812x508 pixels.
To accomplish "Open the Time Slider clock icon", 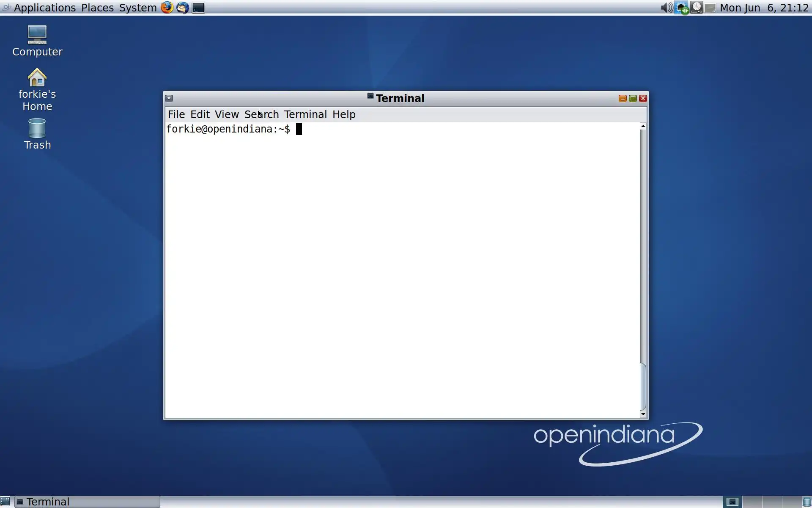I will coord(697,8).
